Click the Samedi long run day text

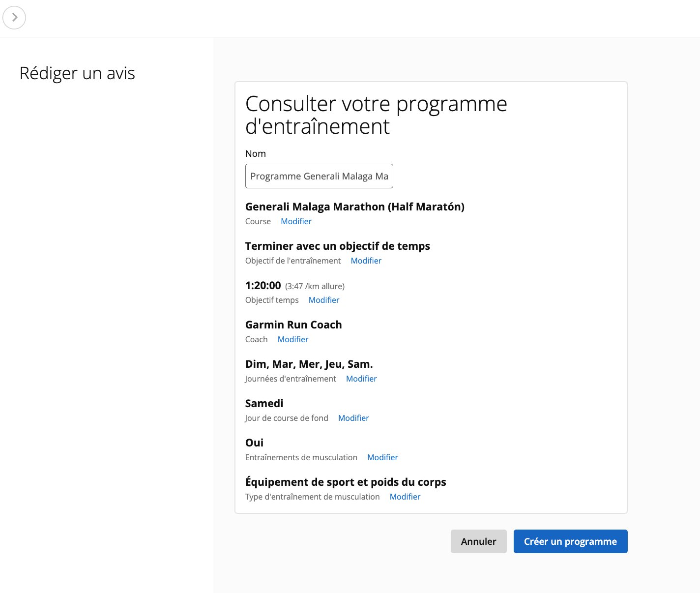(x=264, y=403)
